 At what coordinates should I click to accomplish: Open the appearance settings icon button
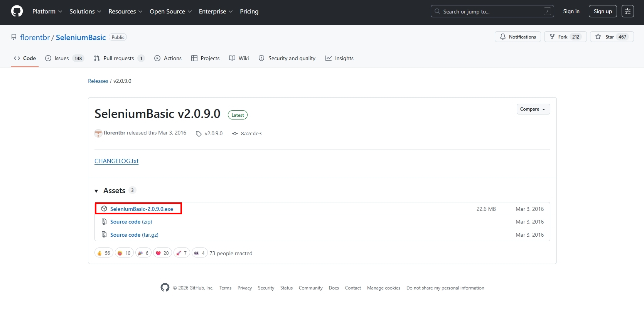[x=628, y=11]
